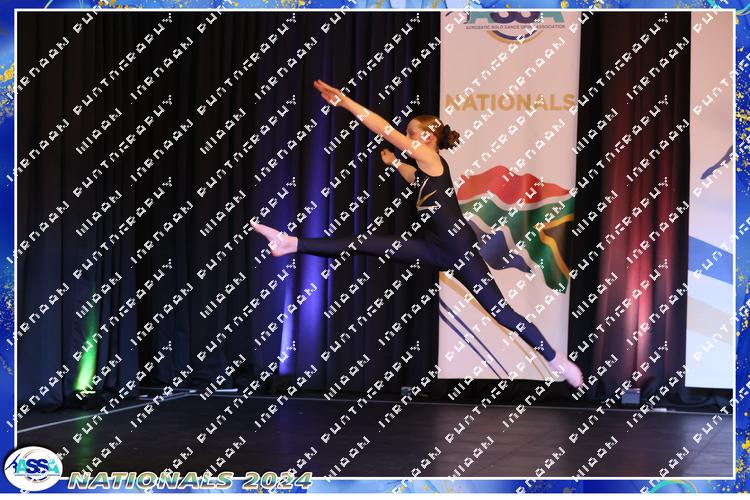Image resolution: width=750 pixels, height=500 pixels.
Task: Click the ASSA logo at the top of the banner
Action: [516, 26]
